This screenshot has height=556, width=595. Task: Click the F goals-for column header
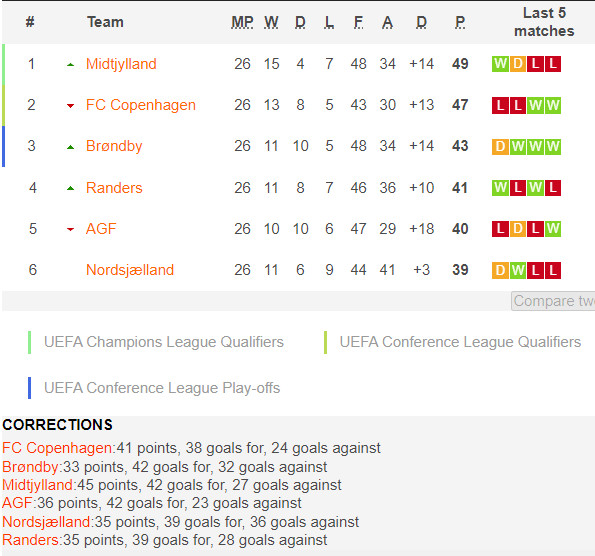358,22
